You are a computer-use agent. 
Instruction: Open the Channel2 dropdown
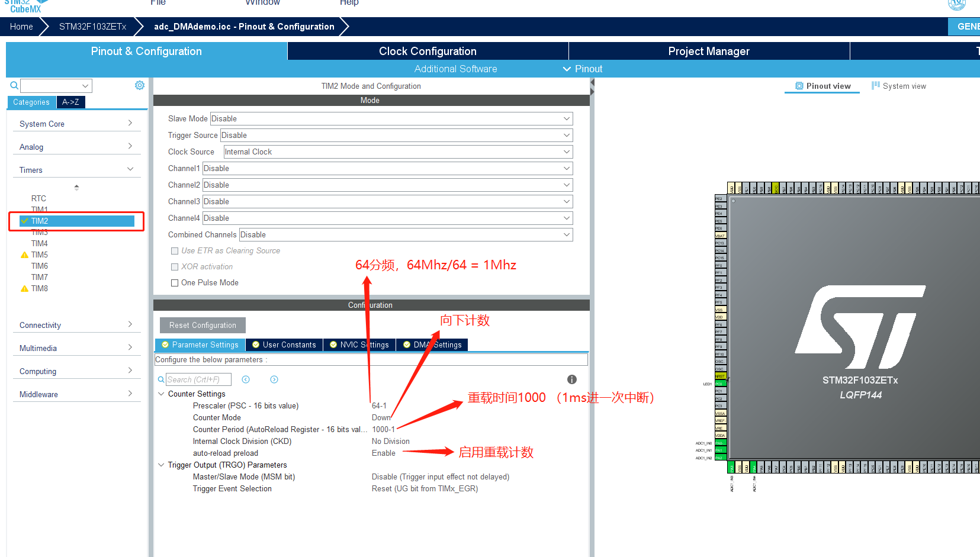click(387, 185)
